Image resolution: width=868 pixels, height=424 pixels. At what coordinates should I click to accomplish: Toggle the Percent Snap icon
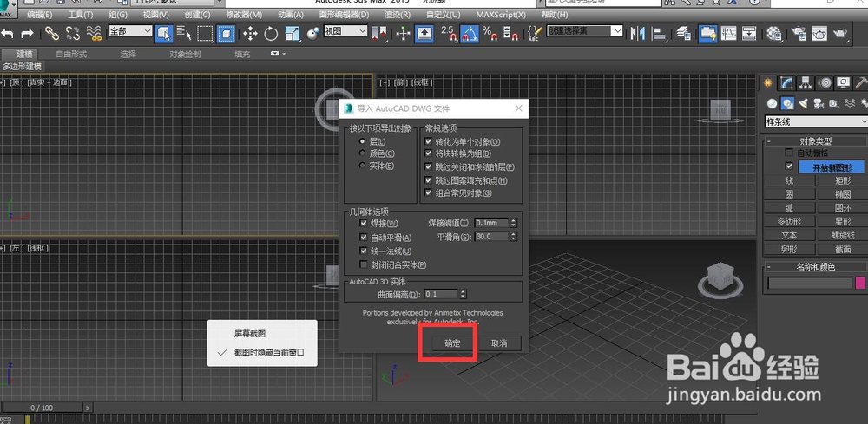click(x=490, y=34)
